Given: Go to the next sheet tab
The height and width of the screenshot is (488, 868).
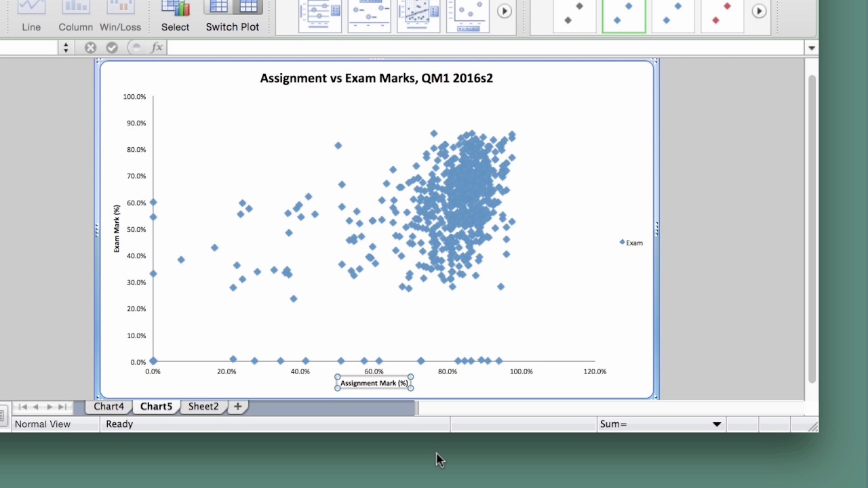Looking at the screenshot, I should [50, 407].
